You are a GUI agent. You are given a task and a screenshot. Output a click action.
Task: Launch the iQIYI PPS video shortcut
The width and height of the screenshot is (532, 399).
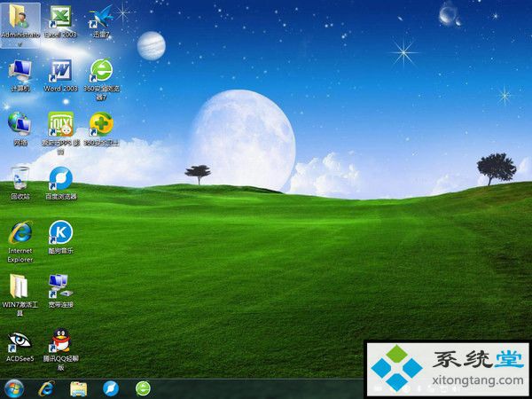coord(60,133)
